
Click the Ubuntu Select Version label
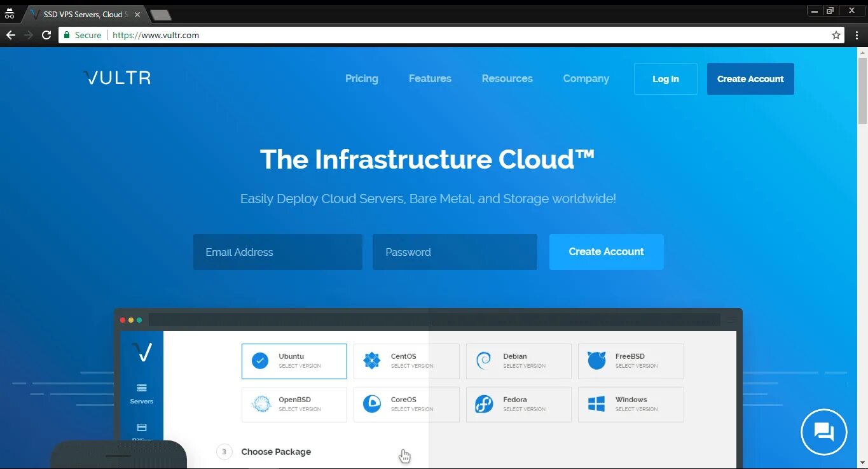click(300, 366)
